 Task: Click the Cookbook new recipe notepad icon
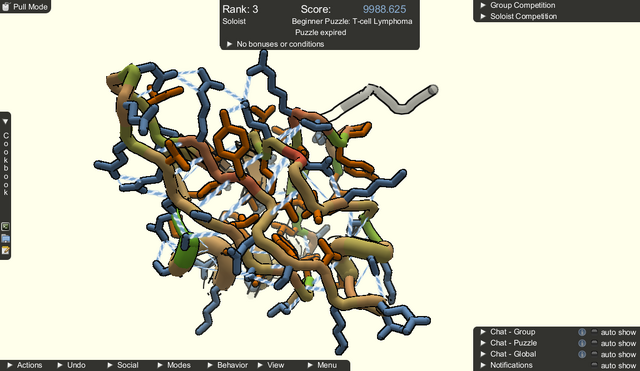coord(5,250)
